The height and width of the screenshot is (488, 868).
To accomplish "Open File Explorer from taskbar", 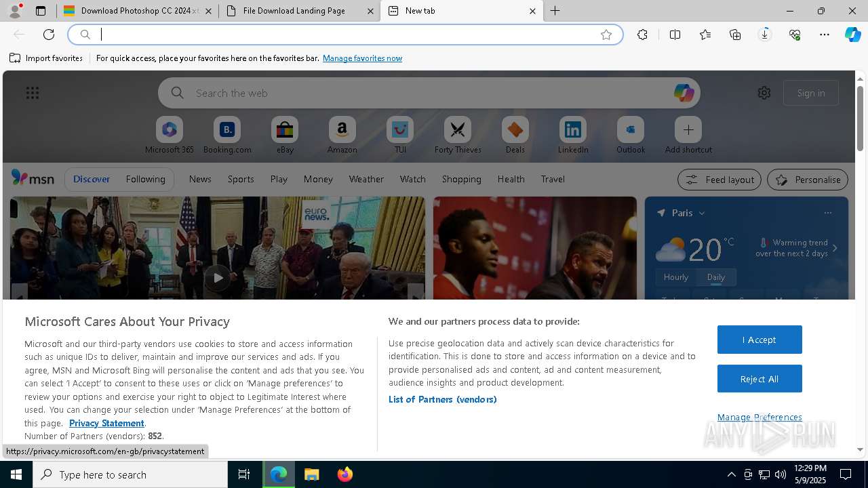I will click(312, 474).
